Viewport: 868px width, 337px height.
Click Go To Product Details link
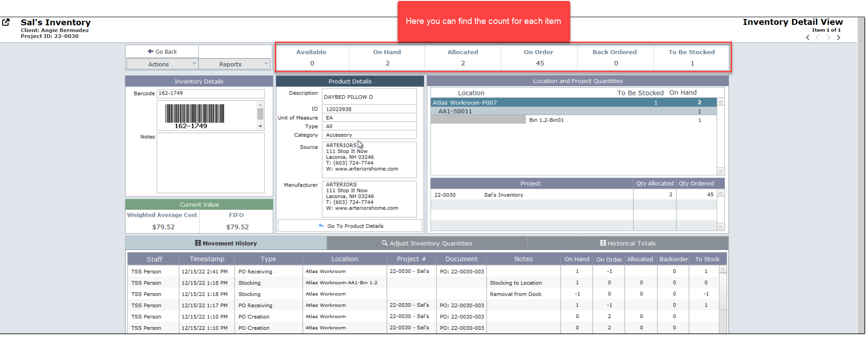[x=350, y=226]
